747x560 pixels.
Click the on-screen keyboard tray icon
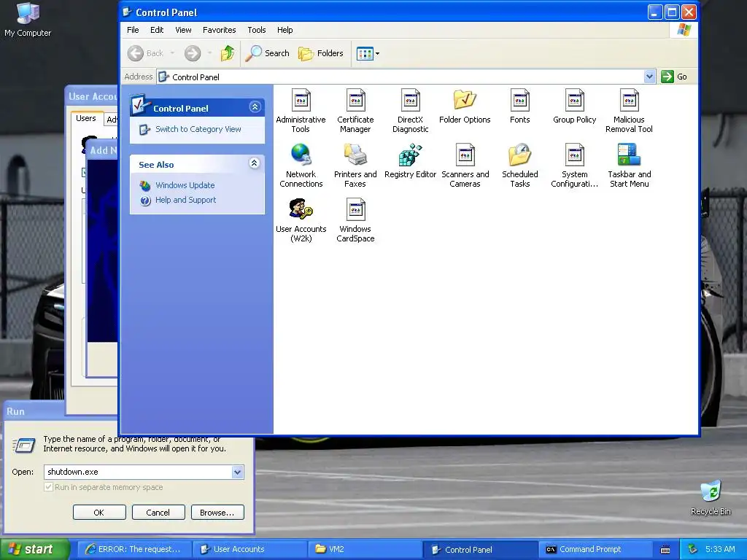(665, 550)
